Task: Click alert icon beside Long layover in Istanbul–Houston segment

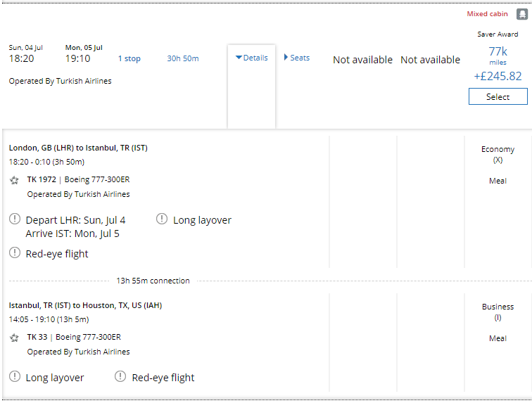Action: click(x=15, y=377)
